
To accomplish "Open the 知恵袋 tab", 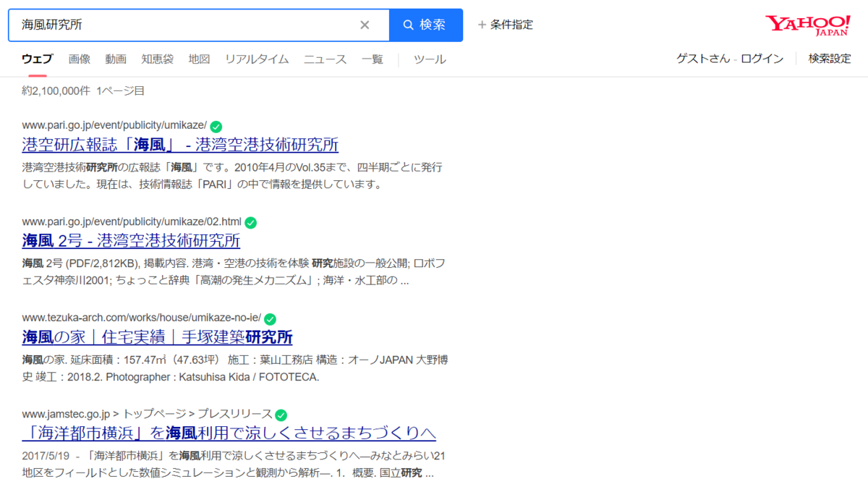I will pyautogui.click(x=158, y=59).
